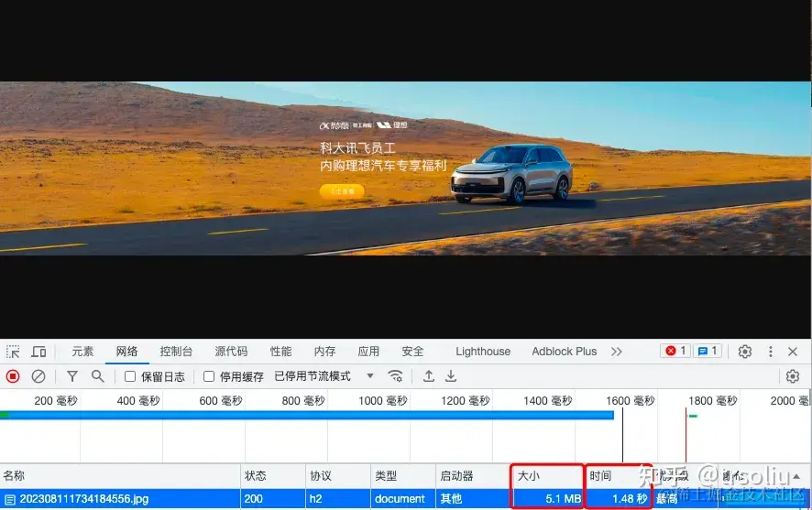The height and width of the screenshot is (510, 812).
Task: Click the 1000 毫秒 timeline tick label
Action: coord(383,401)
